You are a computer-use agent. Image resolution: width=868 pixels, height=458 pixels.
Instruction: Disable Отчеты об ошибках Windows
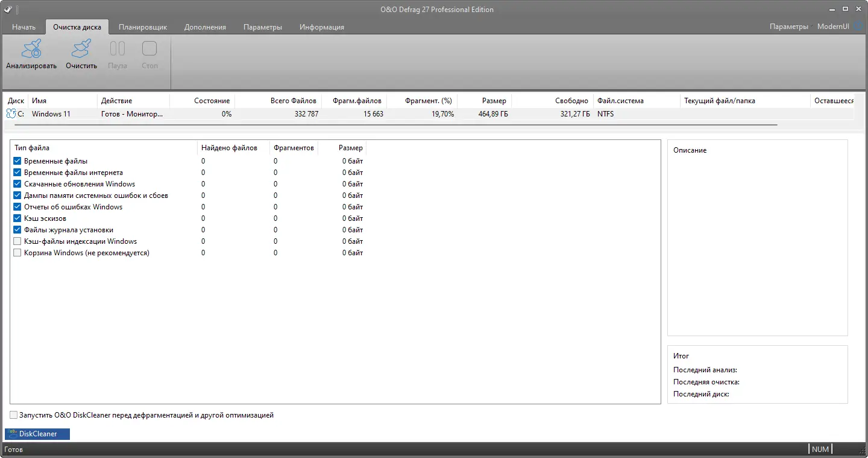[x=17, y=207]
